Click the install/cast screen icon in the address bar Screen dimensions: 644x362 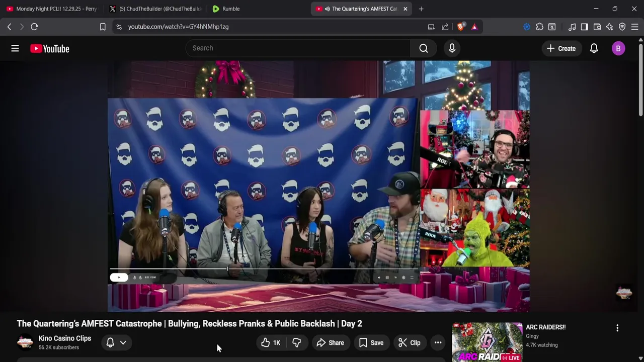click(431, 27)
